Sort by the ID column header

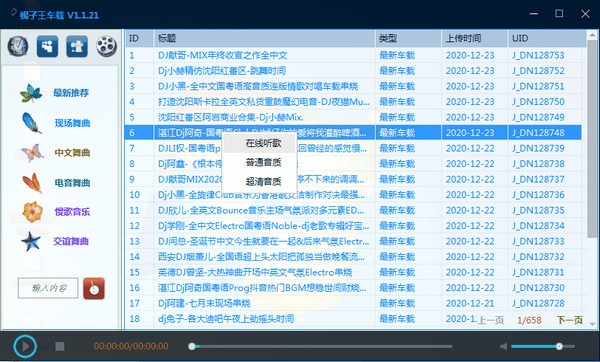[139, 39]
